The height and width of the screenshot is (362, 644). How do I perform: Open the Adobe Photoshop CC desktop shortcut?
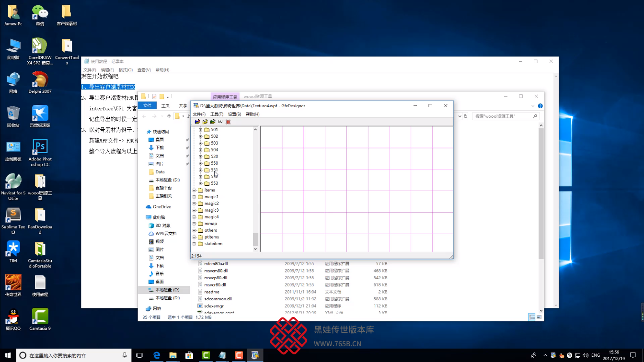coord(40,153)
